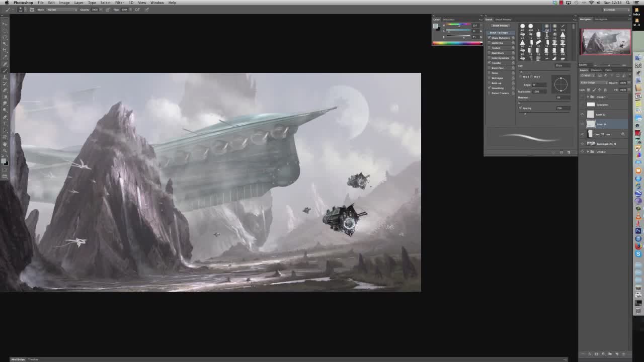Disable the Shape Dynamics checkbox
The width and height of the screenshot is (644, 362).
tap(489, 38)
